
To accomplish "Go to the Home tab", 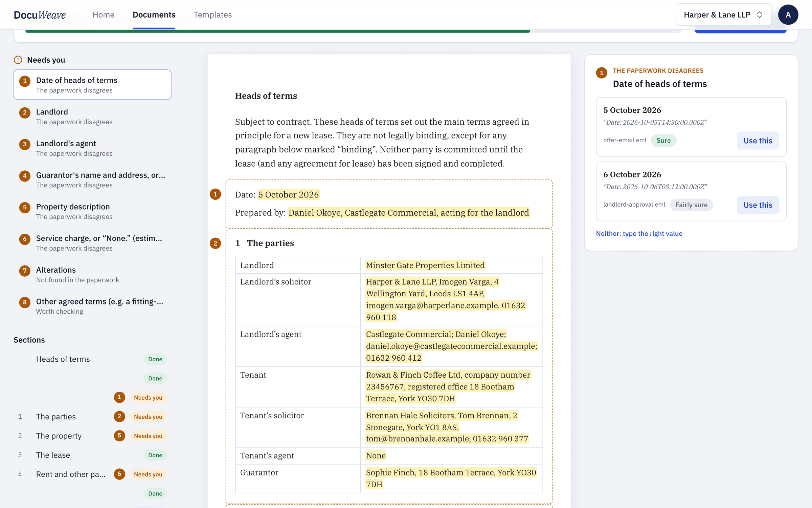I will 104,15.
